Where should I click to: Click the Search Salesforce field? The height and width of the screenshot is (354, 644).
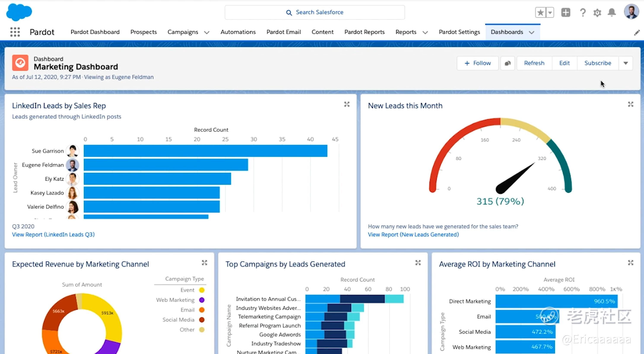(314, 13)
